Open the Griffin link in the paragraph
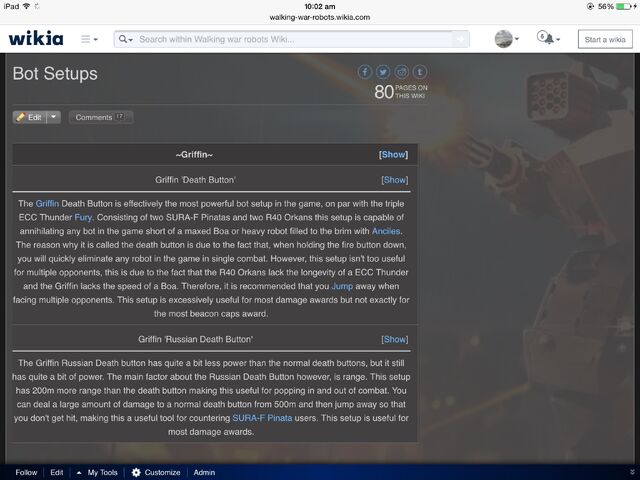The width and height of the screenshot is (640, 480). (x=47, y=203)
